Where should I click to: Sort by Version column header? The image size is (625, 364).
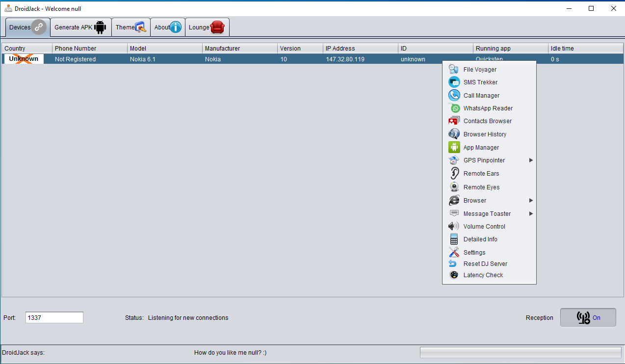point(300,49)
